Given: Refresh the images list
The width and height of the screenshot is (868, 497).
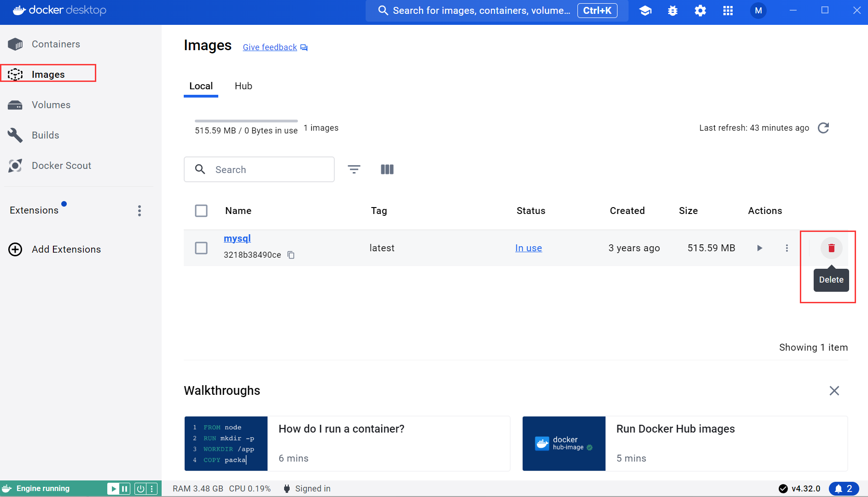Looking at the screenshot, I should [x=823, y=128].
